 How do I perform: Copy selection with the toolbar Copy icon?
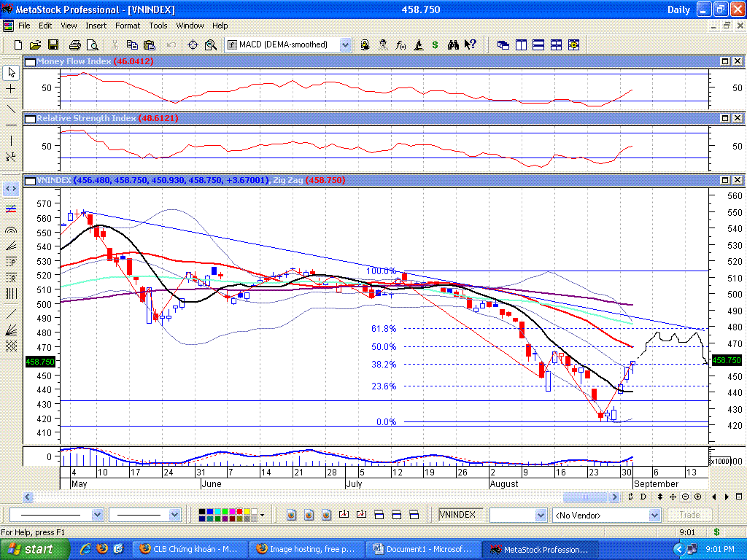click(132, 44)
